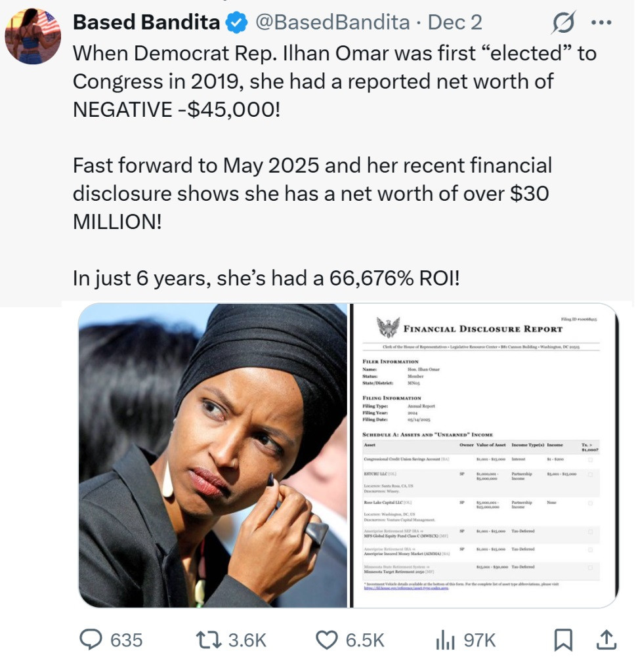Viewport: 636px width, 672px height.
Task: Open the @BasedBandita handle link
Action: [x=331, y=23]
